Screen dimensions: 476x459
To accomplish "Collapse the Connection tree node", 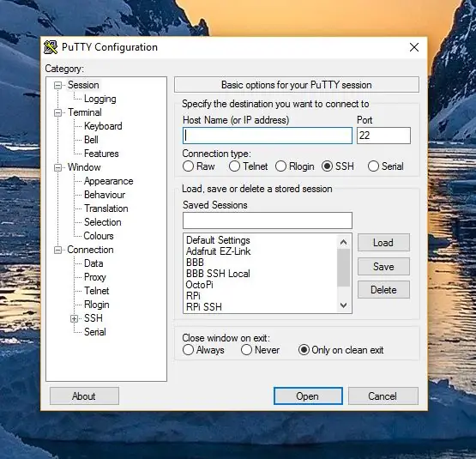I will tap(57, 250).
